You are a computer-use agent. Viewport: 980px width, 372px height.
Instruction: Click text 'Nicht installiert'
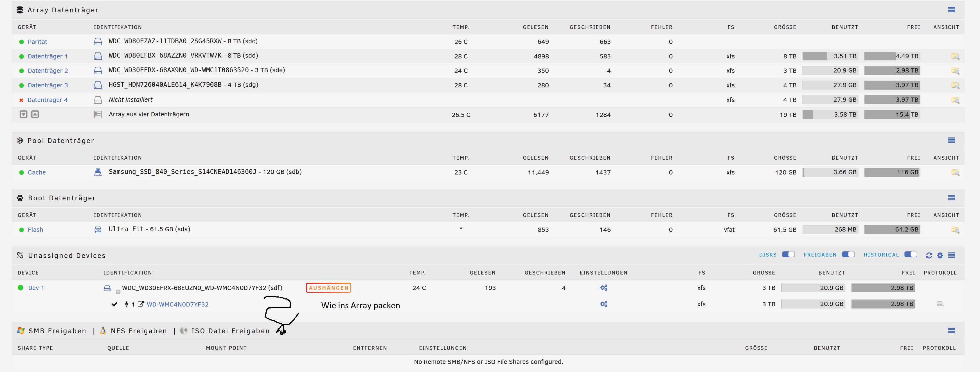coord(130,99)
